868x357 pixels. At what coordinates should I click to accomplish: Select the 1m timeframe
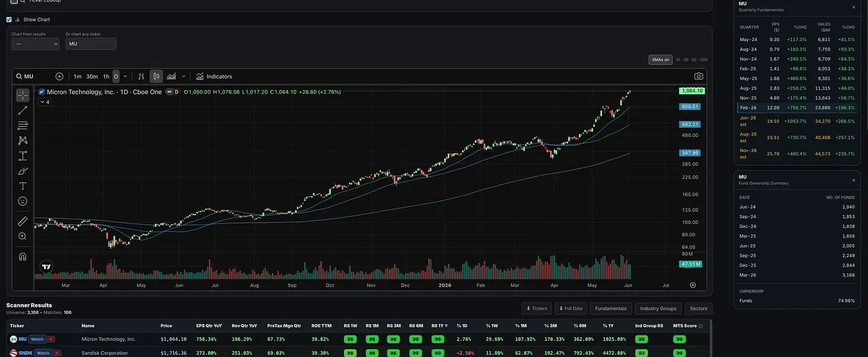[x=77, y=76]
